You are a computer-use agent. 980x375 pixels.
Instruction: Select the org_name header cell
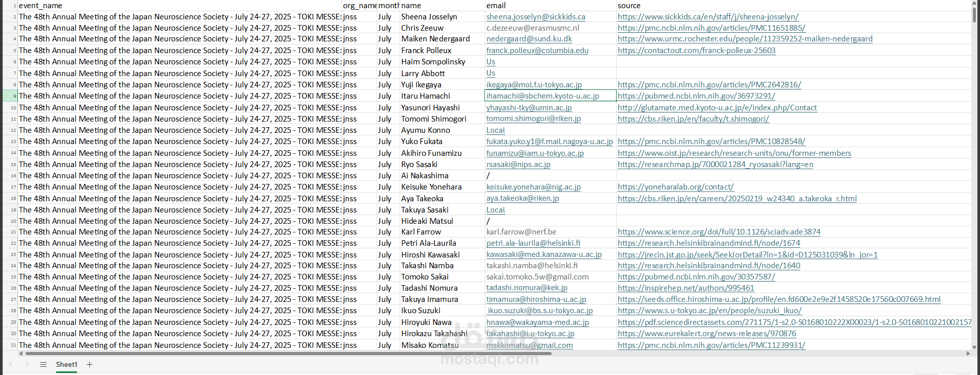pos(359,6)
